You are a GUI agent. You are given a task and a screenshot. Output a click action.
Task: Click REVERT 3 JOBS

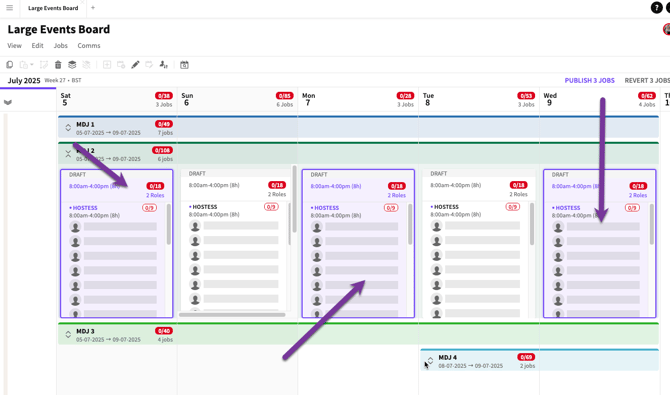click(647, 80)
